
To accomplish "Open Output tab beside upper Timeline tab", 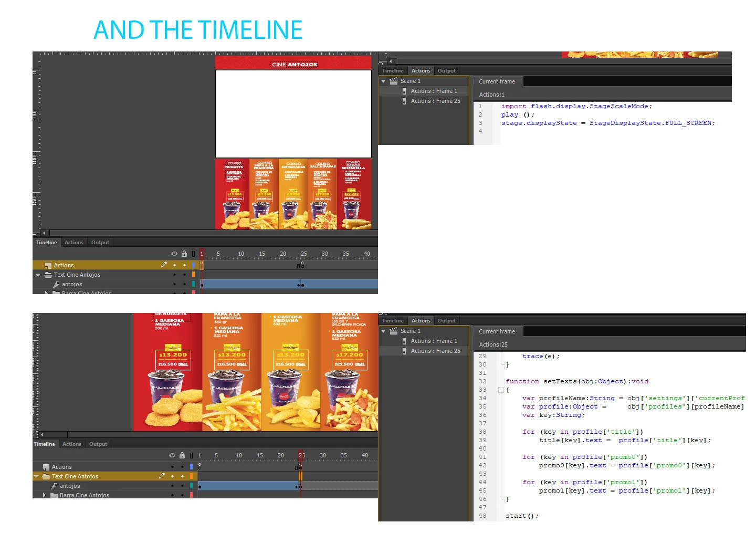I will tap(100, 243).
